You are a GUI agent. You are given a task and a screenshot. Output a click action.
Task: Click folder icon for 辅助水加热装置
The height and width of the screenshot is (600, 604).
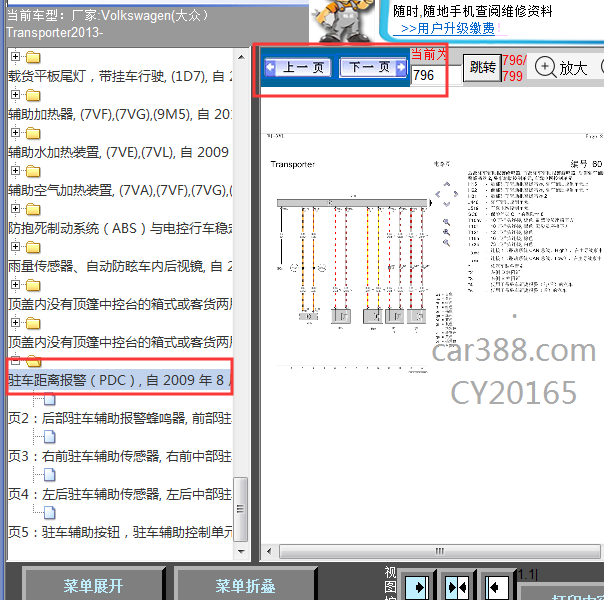coord(33,133)
